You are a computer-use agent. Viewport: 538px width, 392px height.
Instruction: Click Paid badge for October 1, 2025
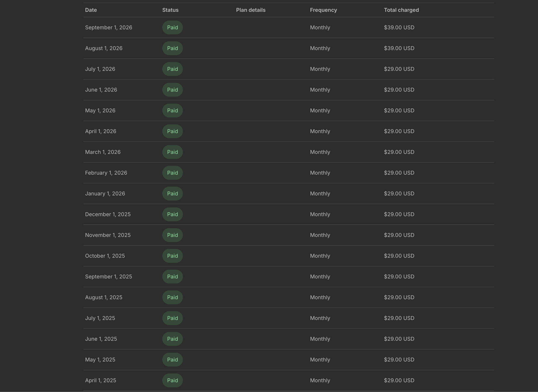[172, 256]
